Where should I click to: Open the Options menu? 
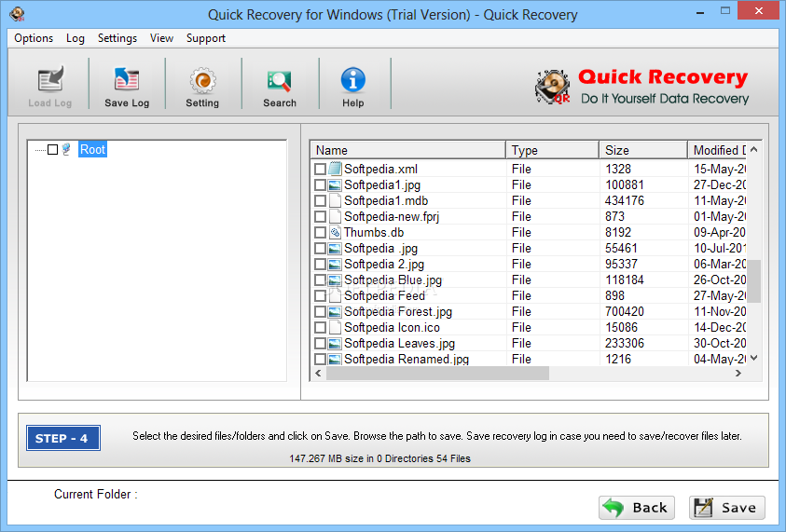point(34,38)
